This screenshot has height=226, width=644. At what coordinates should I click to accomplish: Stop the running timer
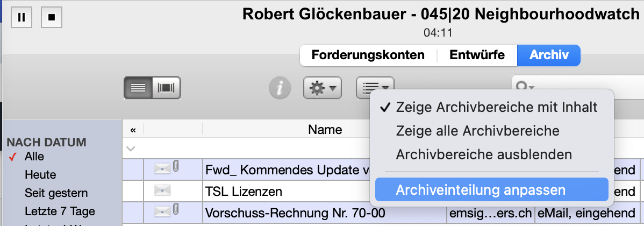coord(52,17)
